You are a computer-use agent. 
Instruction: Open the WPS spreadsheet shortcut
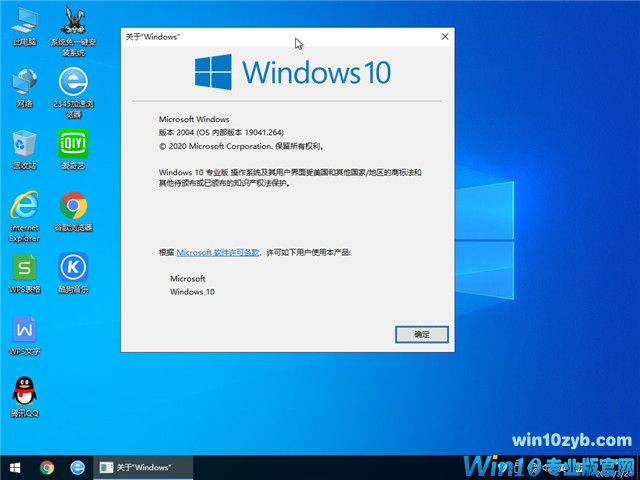tap(24, 268)
